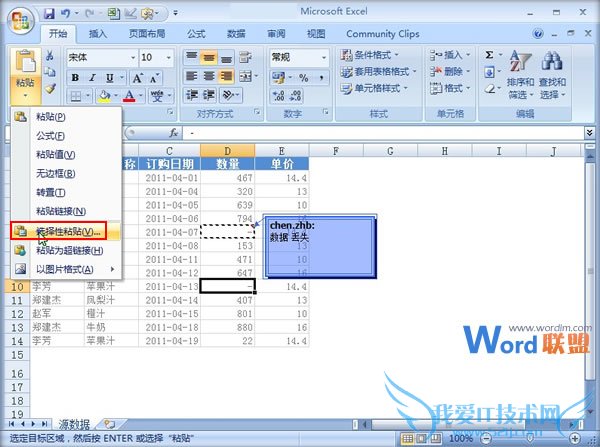Shrink font size with the small A icon
The height and width of the screenshot is (447, 600).
click(154, 78)
